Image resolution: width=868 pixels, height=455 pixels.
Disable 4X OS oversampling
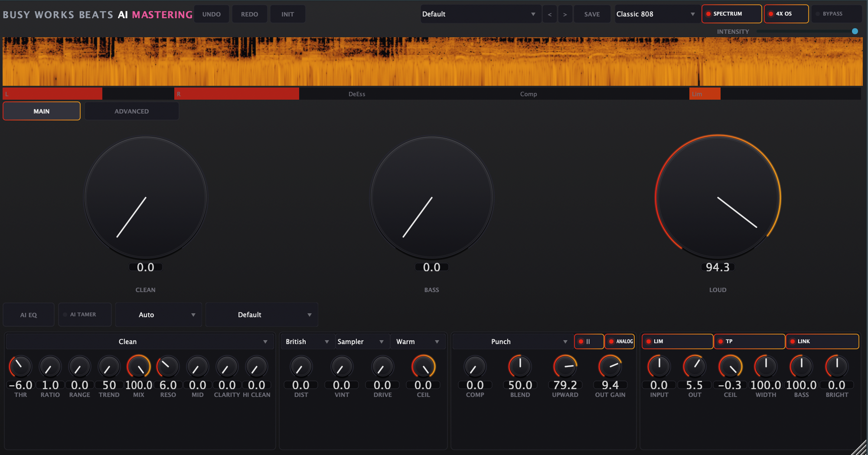[x=786, y=14]
